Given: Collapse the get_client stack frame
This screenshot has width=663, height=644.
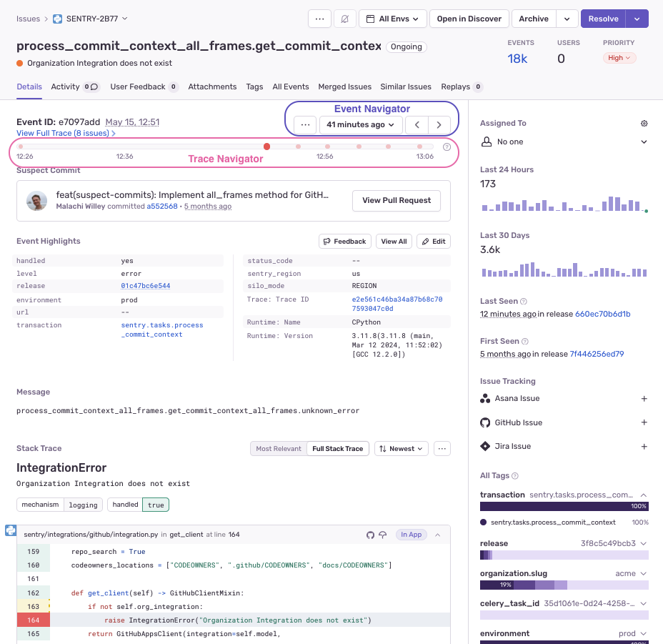Looking at the screenshot, I should [438, 534].
